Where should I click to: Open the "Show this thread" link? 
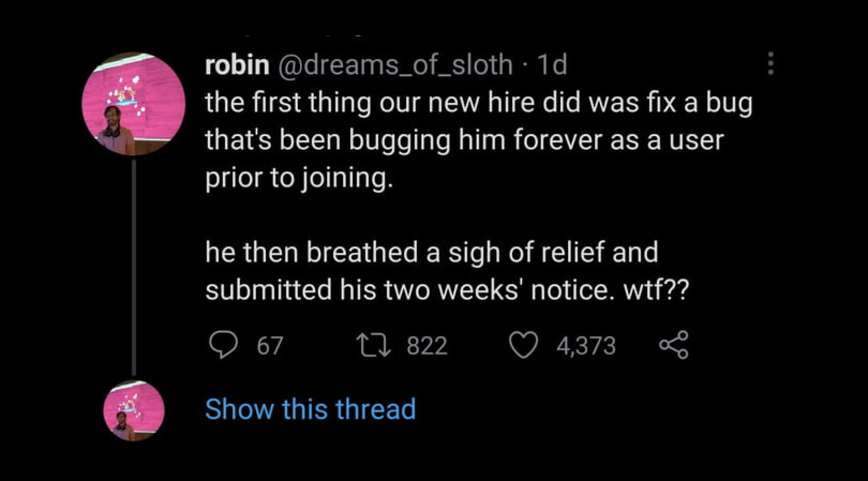310,409
